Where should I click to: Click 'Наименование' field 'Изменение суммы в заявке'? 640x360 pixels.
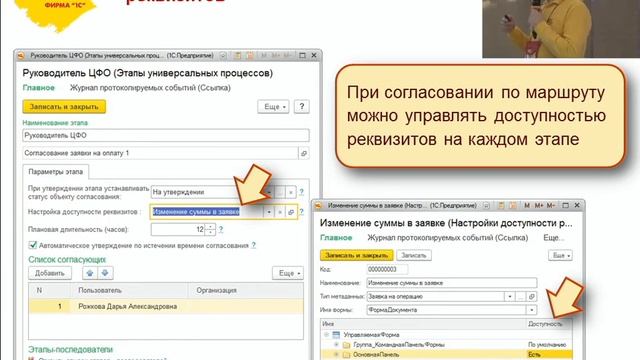tap(452, 283)
